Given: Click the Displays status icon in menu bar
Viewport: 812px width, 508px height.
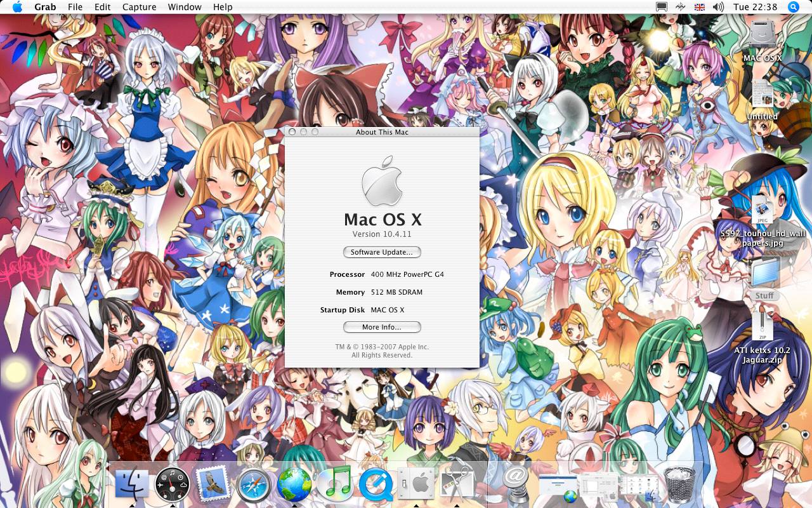Looking at the screenshot, I should pos(662,7).
